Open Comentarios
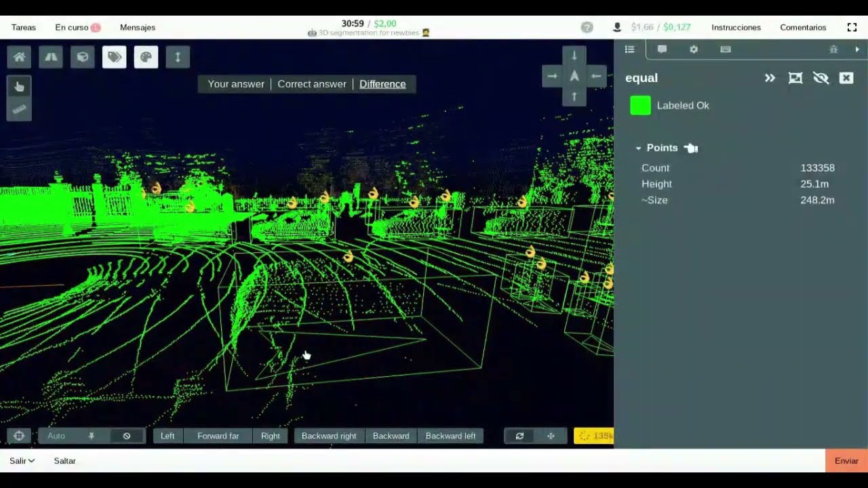Screen dimensions: 868x488 (803, 27)
